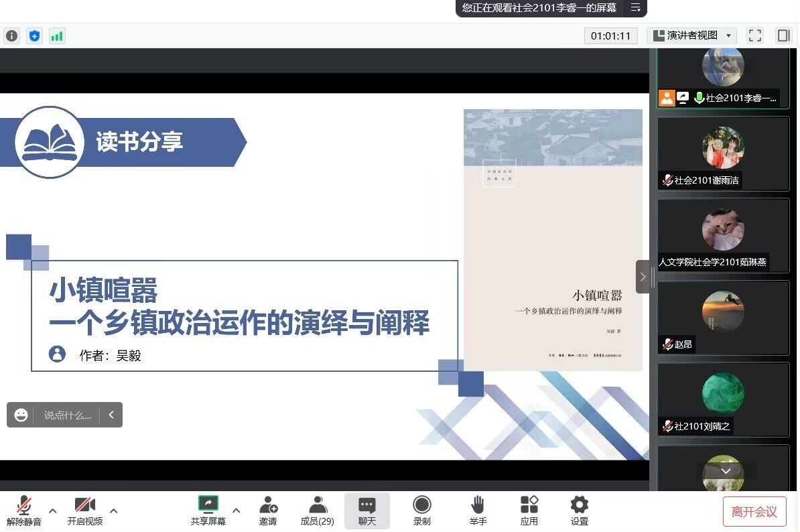Turn on camera with 开启视频

pos(85,511)
